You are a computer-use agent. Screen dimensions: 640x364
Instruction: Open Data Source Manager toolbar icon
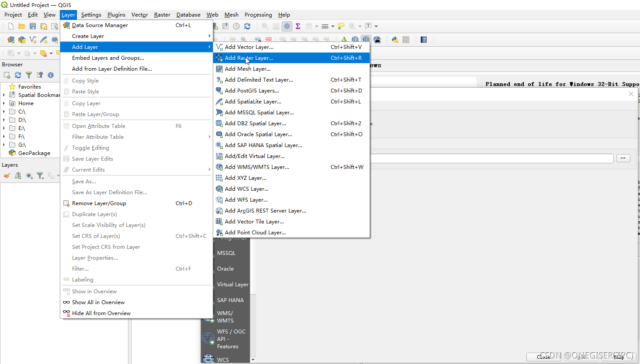coord(11,40)
